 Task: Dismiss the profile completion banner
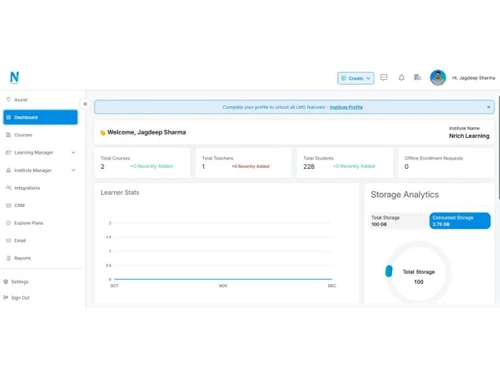(489, 107)
